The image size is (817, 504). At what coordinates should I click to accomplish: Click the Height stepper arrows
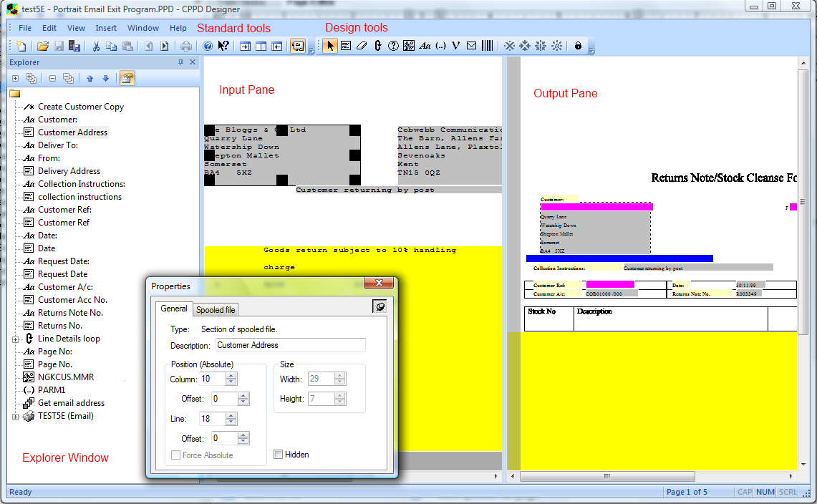[340, 399]
